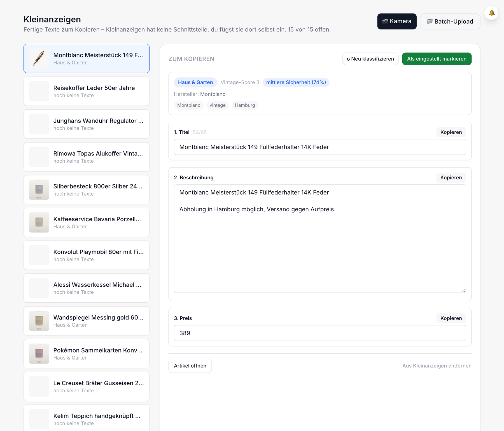Viewport: 504px width, 431px height.
Task: Select Junghans Wanduhr Regulator item
Action: click(x=87, y=124)
